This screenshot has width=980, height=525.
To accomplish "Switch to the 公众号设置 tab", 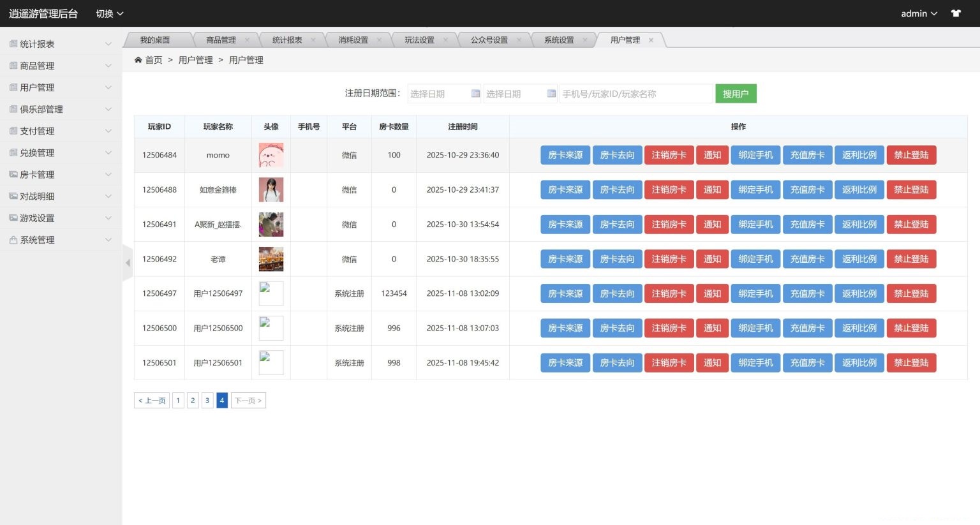I will pyautogui.click(x=489, y=40).
